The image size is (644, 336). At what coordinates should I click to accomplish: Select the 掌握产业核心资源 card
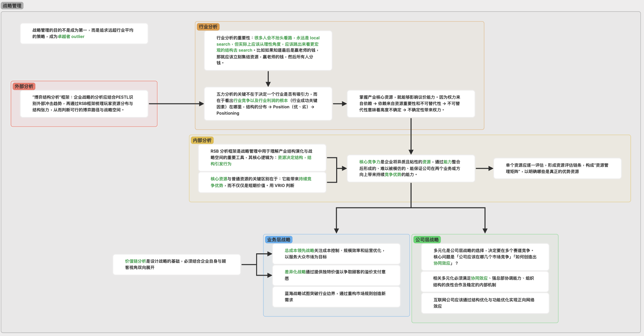pos(411,104)
